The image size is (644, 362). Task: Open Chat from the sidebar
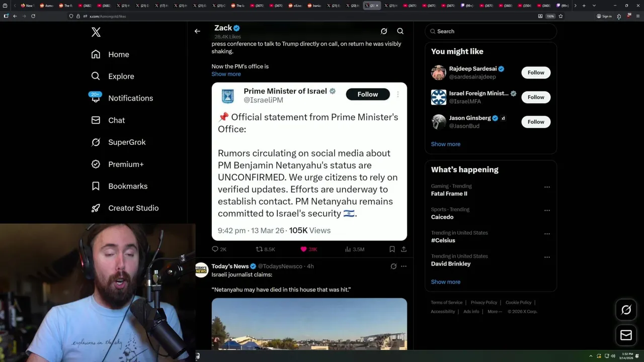click(x=108, y=120)
